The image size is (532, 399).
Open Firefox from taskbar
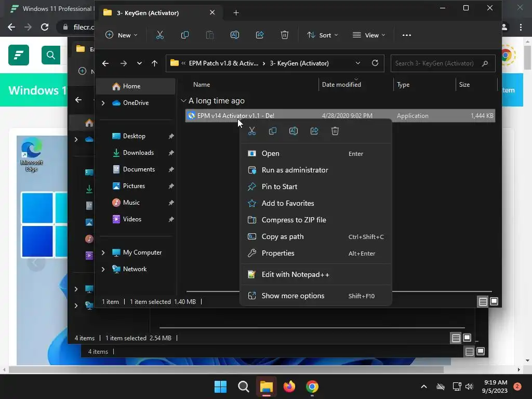click(x=289, y=387)
